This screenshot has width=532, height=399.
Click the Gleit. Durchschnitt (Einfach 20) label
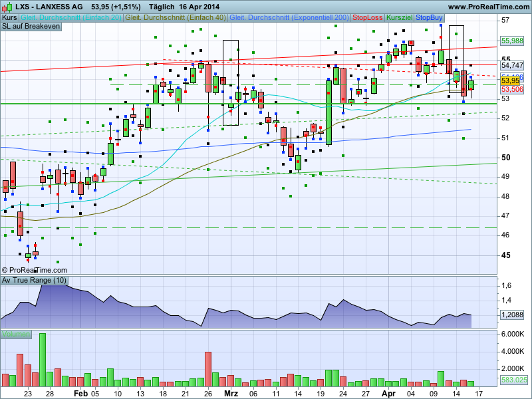coord(71,17)
